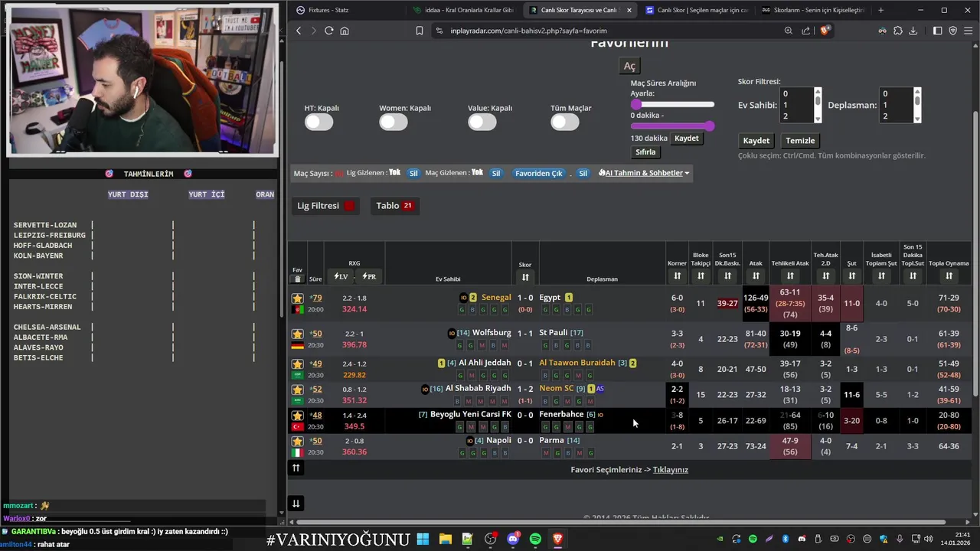Sort by Atak column arrows
This screenshot has height=551, width=980.
tap(756, 276)
